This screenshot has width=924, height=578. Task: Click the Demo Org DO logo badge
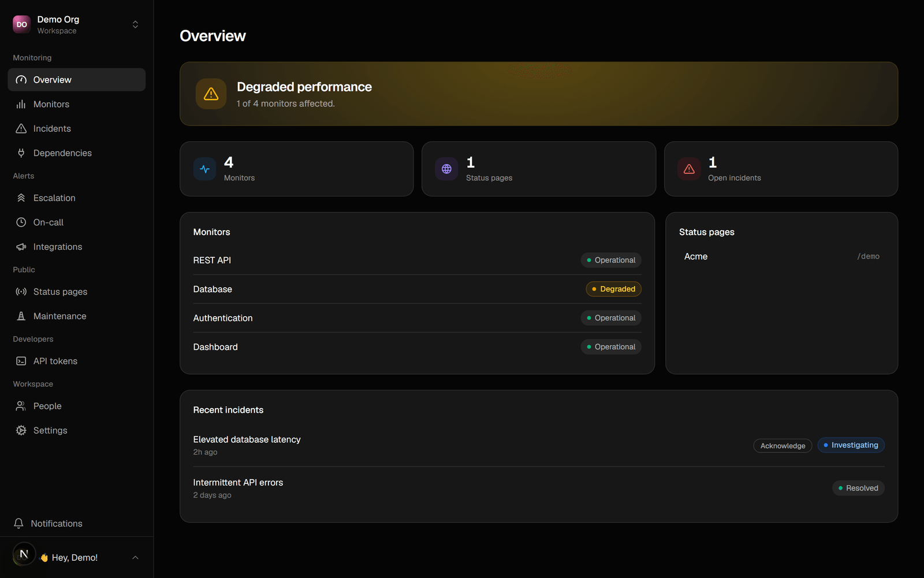22,24
